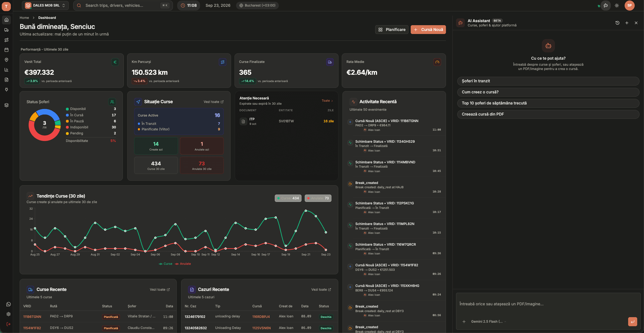Expand the DALES MOB SRL company selector
Viewport: 644px width, 333px height.
[x=45, y=6]
